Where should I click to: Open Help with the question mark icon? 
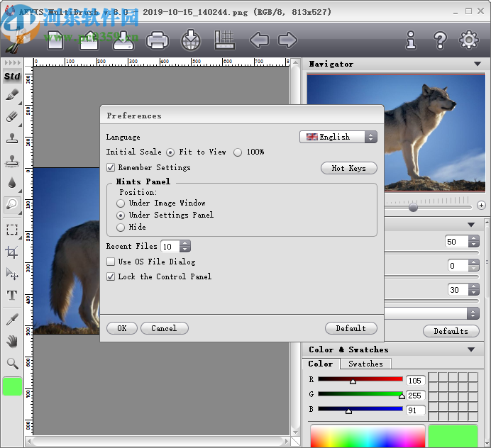coord(440,40)
